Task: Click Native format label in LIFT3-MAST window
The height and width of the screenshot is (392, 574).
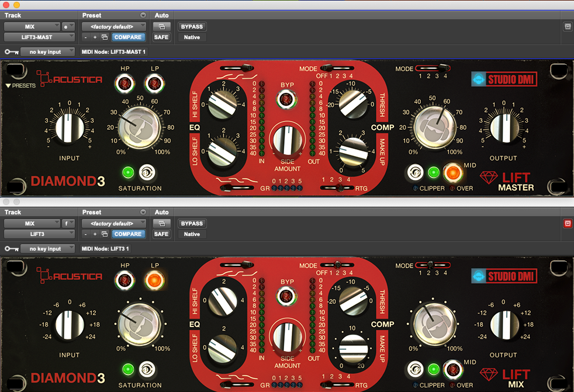Action: point(192,37)
